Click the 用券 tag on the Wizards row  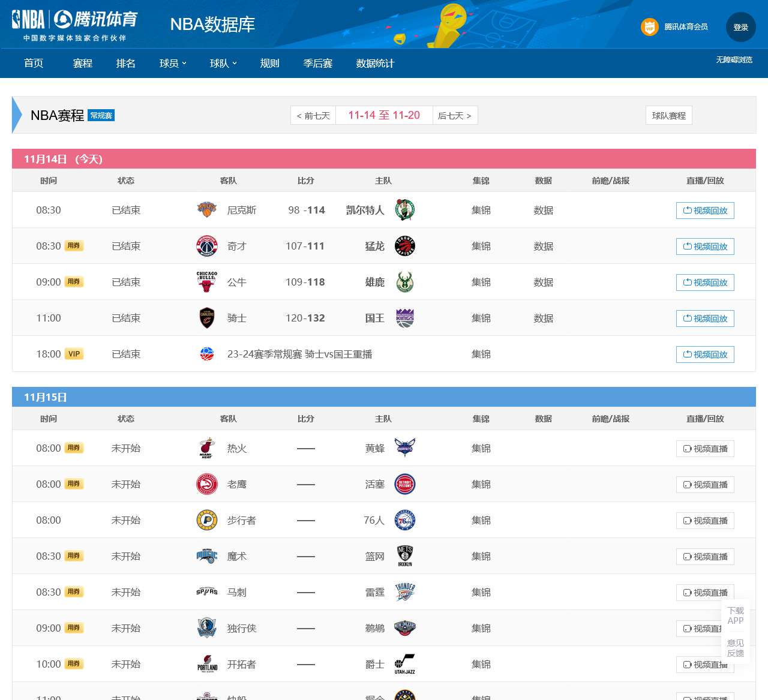(74, 245)
